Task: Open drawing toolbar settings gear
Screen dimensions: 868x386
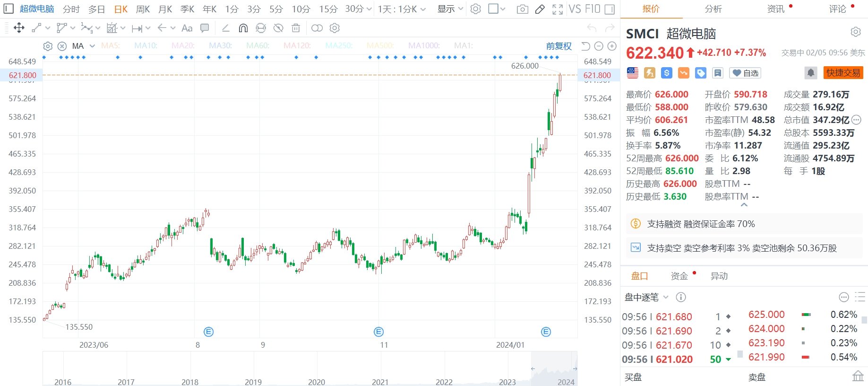Action: click(x=335, y=28)
